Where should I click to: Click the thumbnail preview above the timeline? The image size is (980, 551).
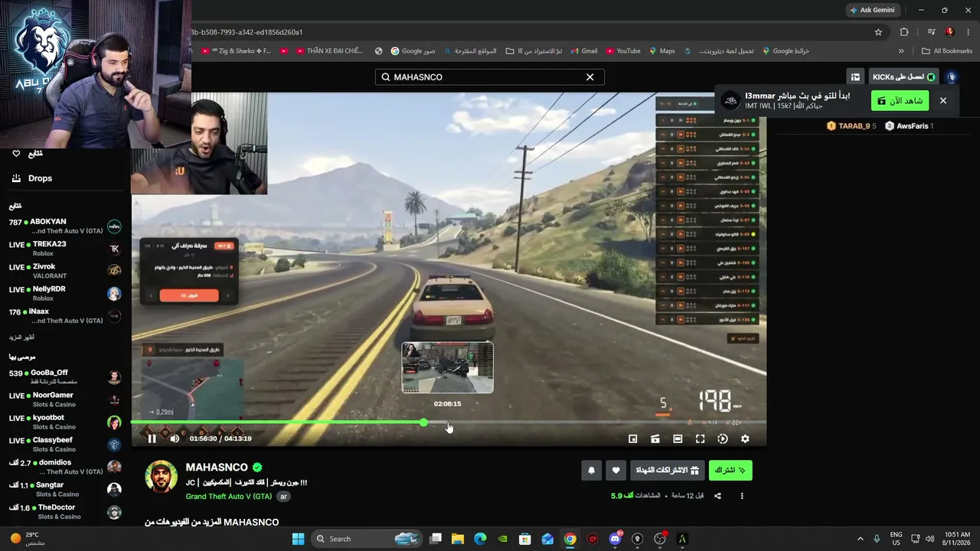(448, 368)
